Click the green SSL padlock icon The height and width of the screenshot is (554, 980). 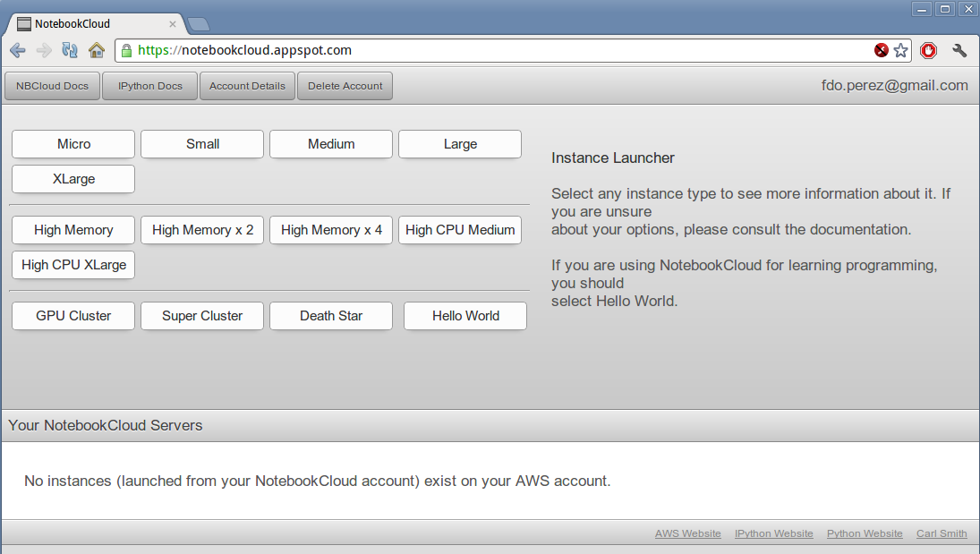[x=126, y=50]
